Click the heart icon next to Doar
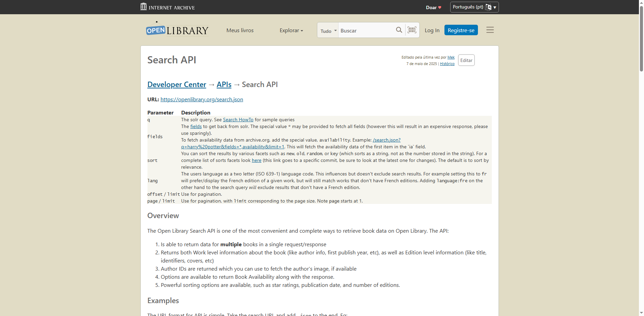Screen dimensions: 644x316 coord(440,7)
